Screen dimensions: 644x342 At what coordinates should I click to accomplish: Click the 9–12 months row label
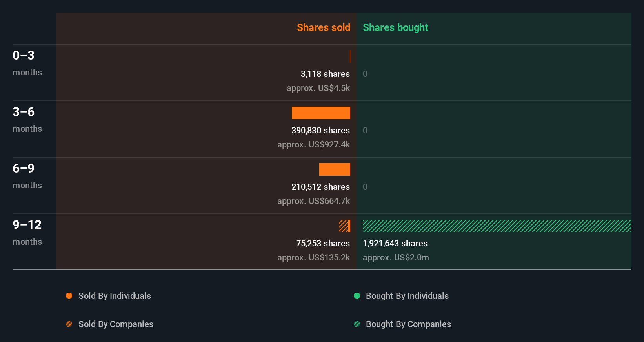(x=27, y=232)
